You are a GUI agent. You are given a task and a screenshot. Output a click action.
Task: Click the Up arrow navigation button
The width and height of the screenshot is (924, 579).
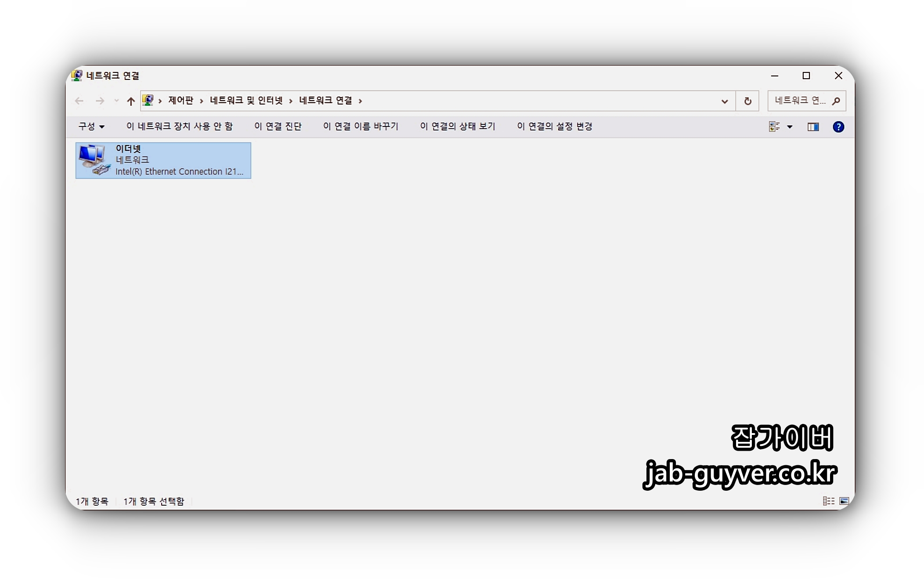[x=130, y=101]
